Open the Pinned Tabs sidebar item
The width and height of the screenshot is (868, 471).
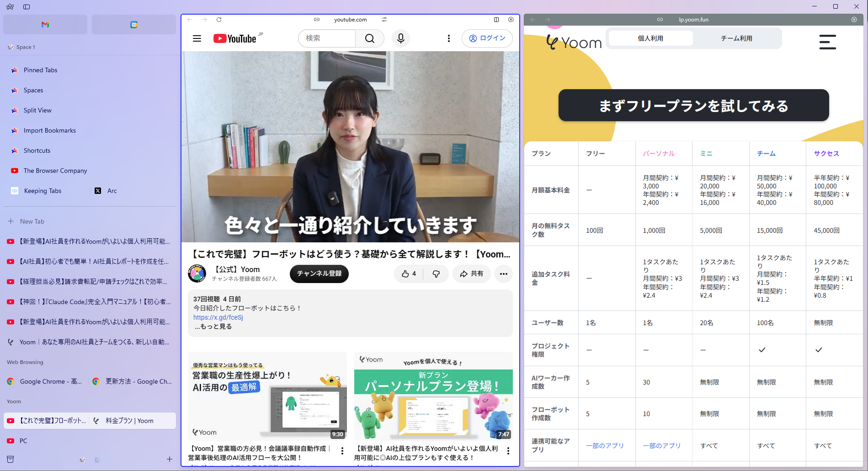90,70
